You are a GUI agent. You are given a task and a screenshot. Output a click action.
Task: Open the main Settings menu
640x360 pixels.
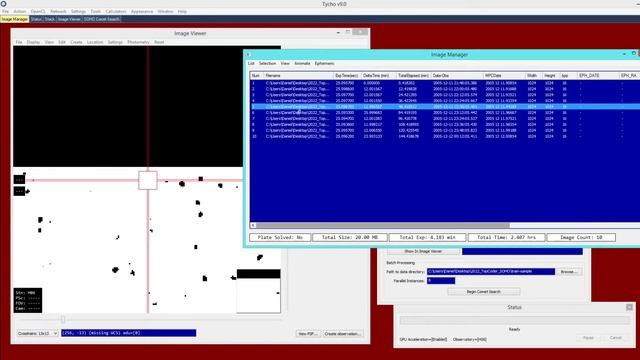(x=78, y=11)
